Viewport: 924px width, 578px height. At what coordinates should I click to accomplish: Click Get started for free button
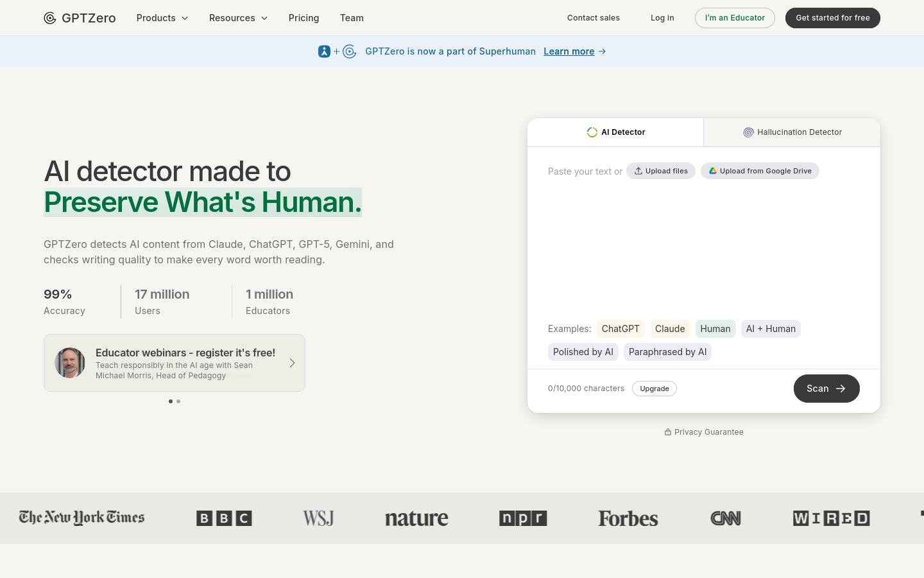833,18
